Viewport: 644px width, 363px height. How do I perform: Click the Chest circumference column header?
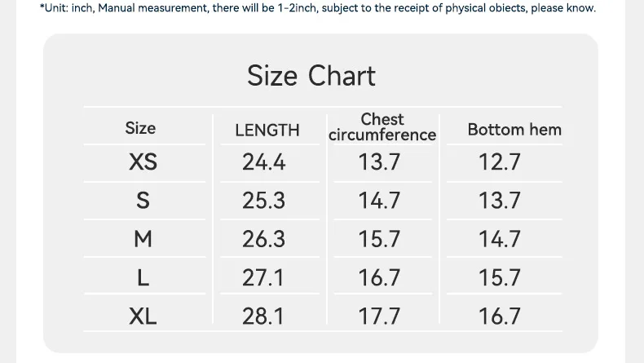382,127
